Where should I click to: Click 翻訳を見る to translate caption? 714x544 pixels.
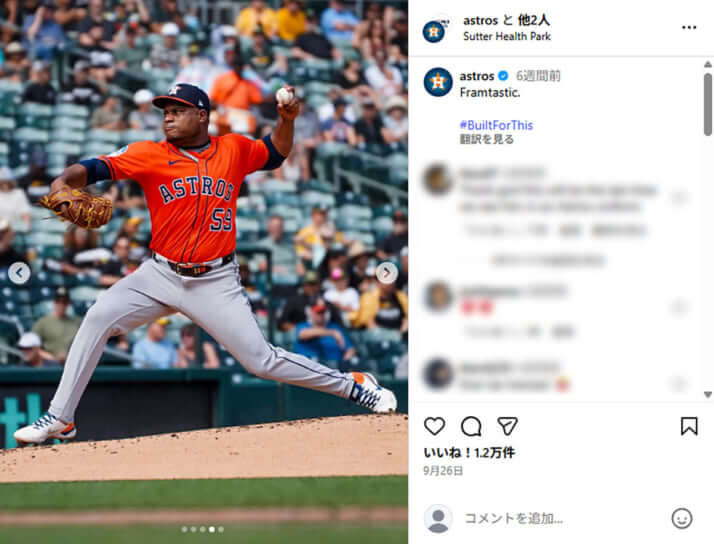click(x=487, y=139)
